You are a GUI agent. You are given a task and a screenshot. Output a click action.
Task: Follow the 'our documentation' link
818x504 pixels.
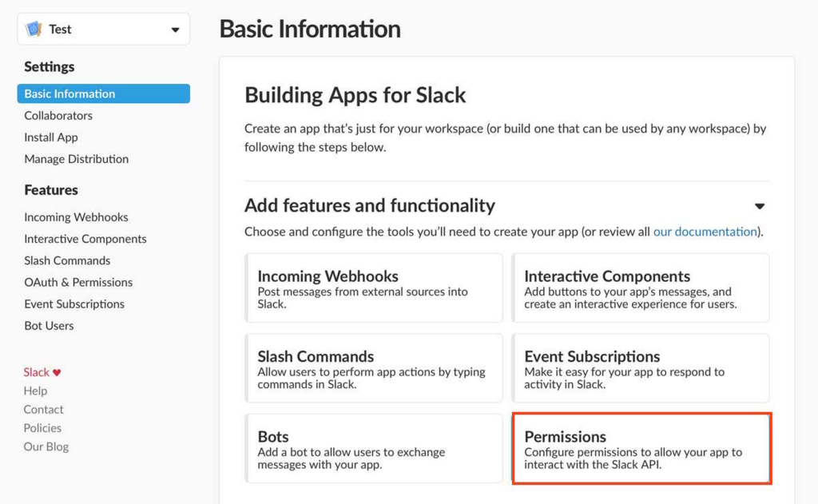point(705,232)
